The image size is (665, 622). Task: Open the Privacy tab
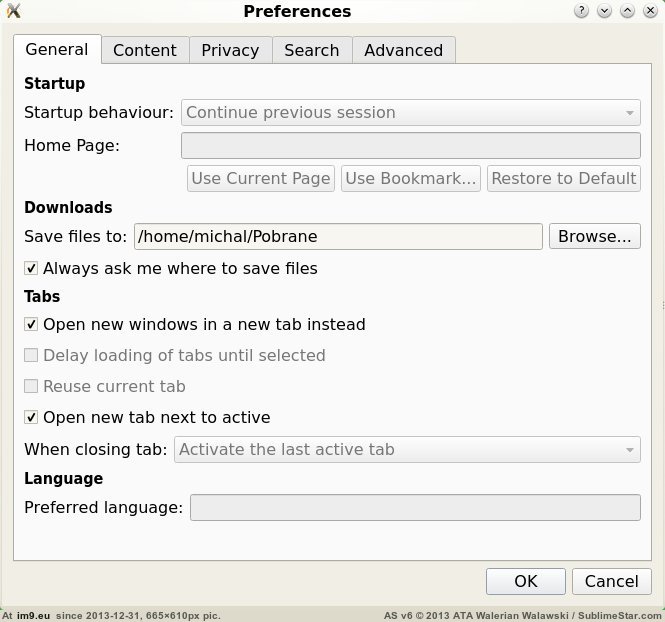pos(230,50)
